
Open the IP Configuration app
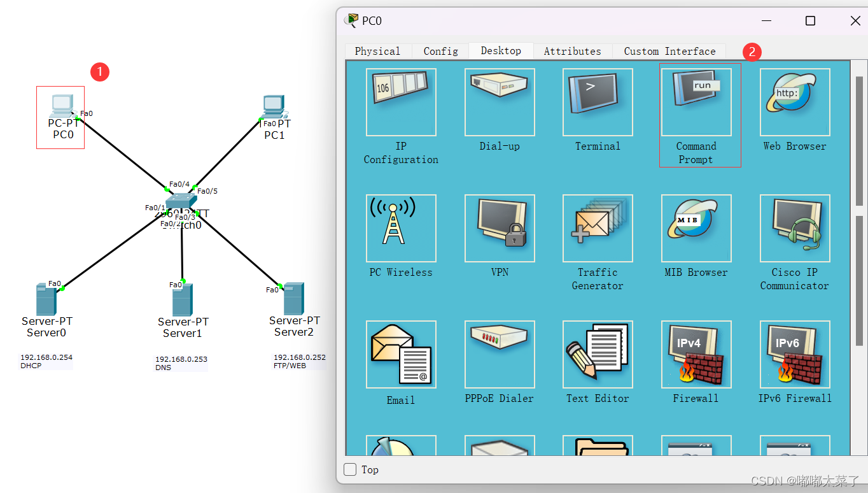(401, 103)
